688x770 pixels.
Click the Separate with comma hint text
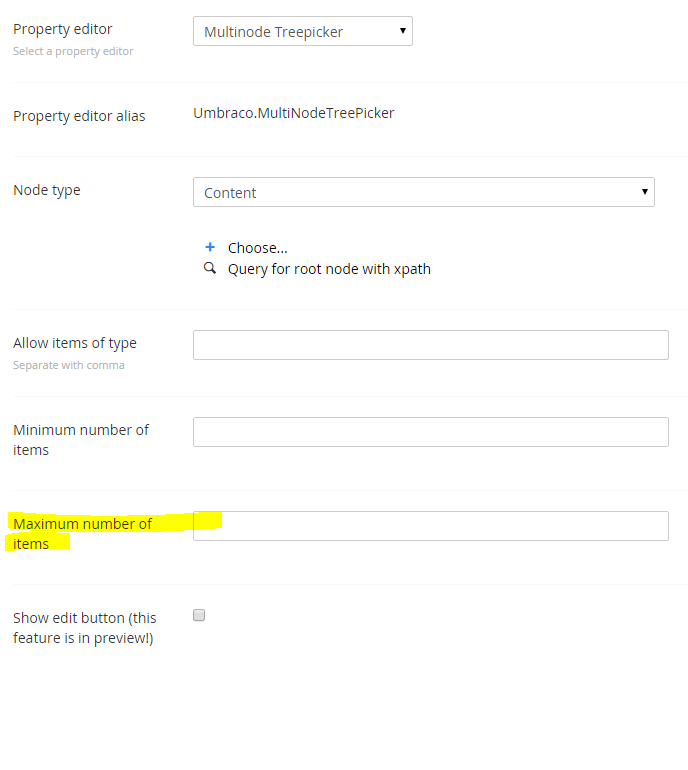click(x=69, y=365)
